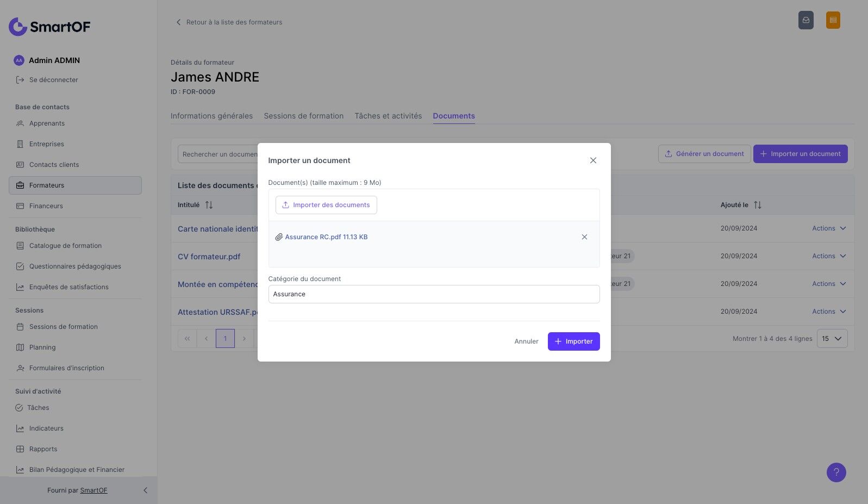This screenshot has height=504, width=868.
Task: Close the Importer un document dialog
Action: point(593,160)
